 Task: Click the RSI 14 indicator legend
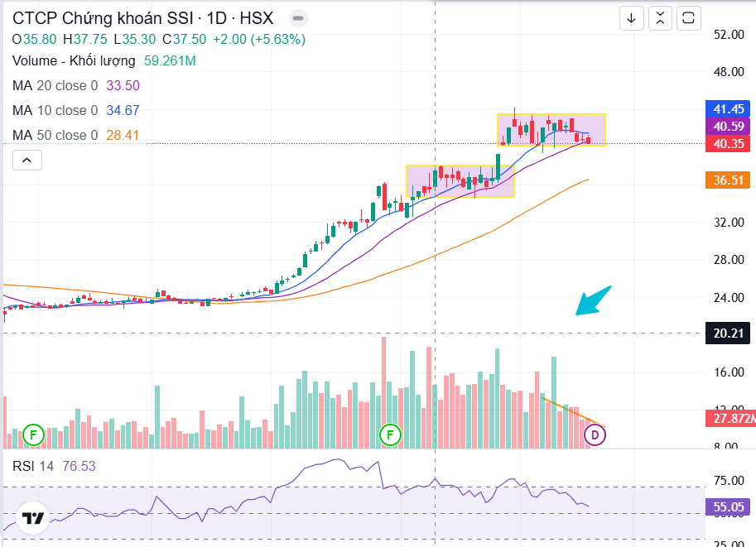(x=33, y=466)
